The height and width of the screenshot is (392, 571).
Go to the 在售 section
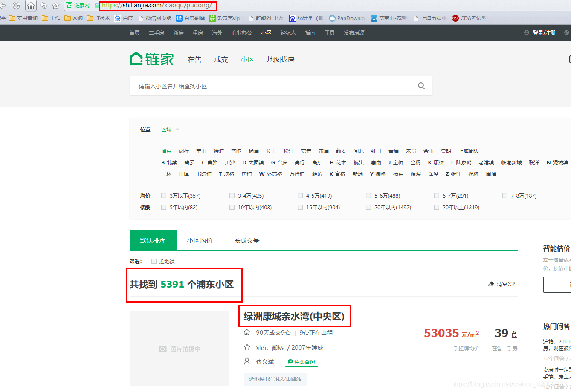(x=194, y=60)
